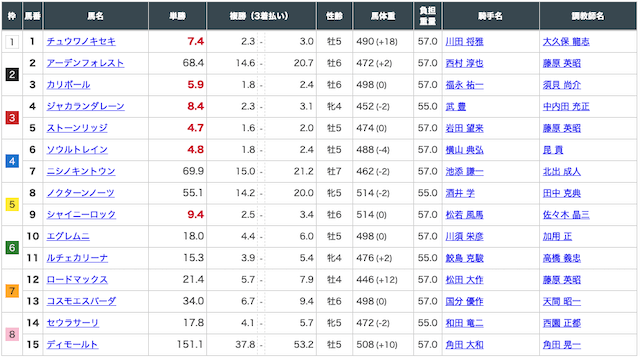Click the red bracket 3 badge
Image resolution: width=640 pixels, height=360 pixels.
click(x=12, y=118)
